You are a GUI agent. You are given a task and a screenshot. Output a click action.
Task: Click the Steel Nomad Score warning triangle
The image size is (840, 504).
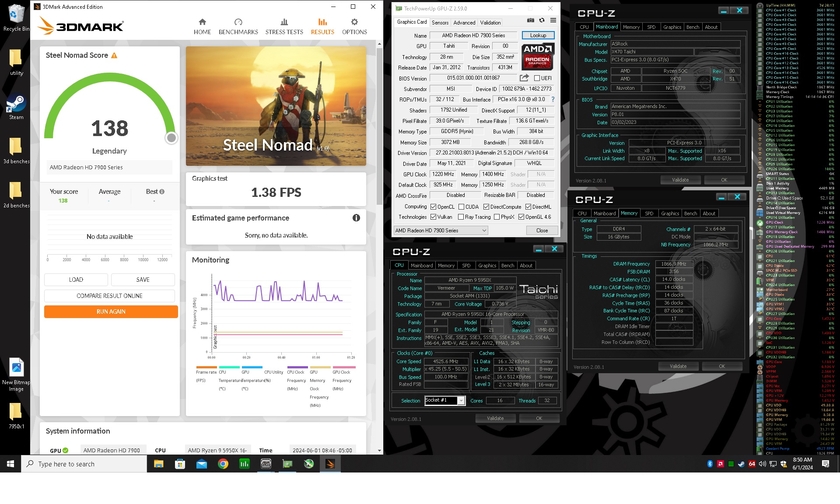click(114, 56)
